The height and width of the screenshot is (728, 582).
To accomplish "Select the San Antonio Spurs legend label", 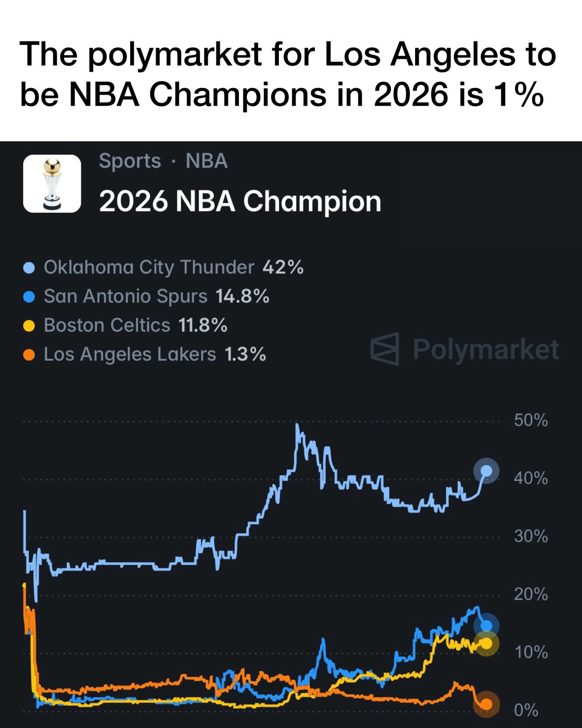I will pos(125,296).
